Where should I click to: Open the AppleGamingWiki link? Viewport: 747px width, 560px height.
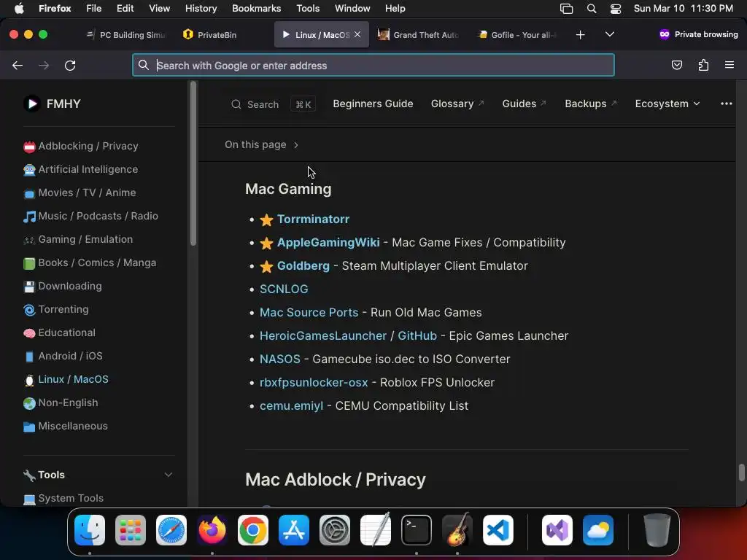(328, 242)
